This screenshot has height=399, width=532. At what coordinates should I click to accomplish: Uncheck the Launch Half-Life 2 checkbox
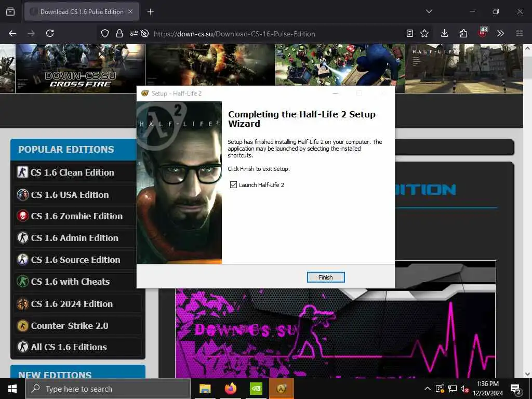click(x=233, y=184)
